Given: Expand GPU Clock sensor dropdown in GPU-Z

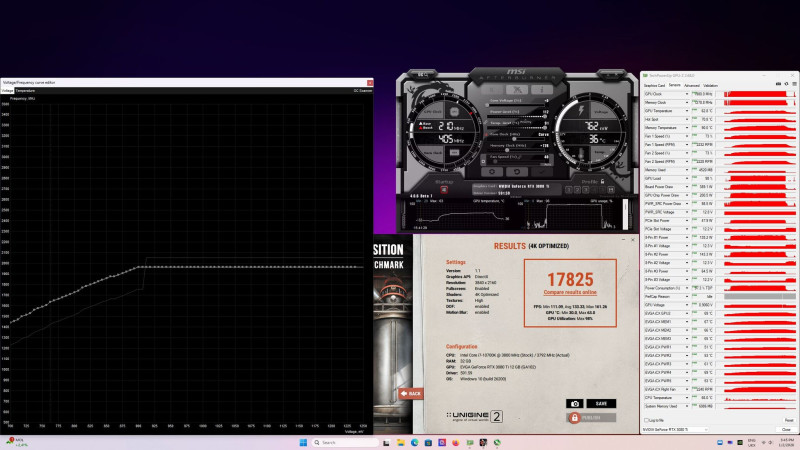Looking at the screenshot, I should click(687, 94).
